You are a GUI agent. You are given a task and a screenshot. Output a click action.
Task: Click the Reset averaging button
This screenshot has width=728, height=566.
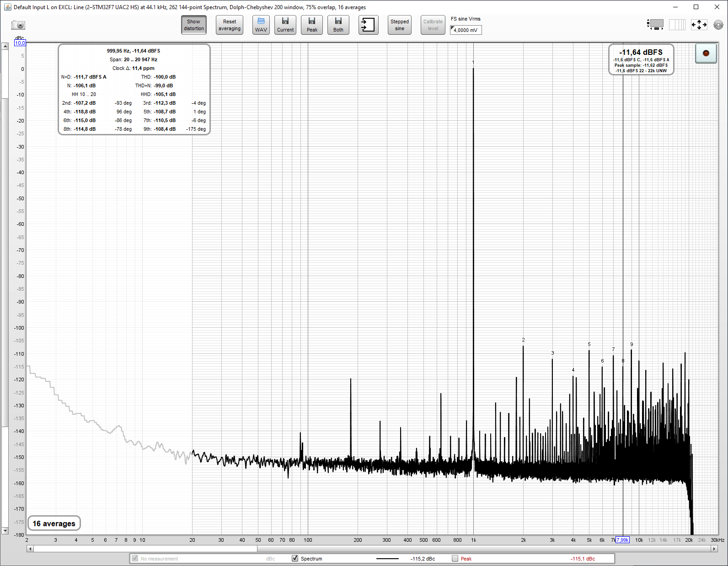pyautogui.click(x=230, y=25)
